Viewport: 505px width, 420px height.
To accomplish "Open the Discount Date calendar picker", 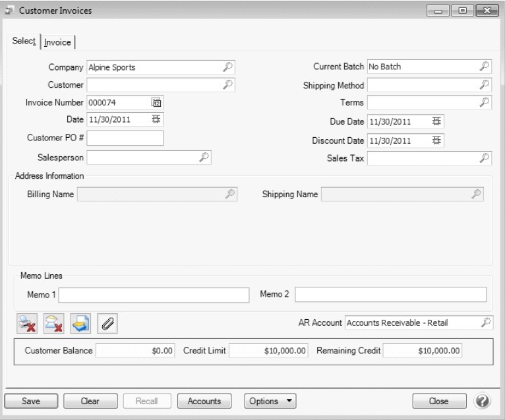I will (438, 140).
